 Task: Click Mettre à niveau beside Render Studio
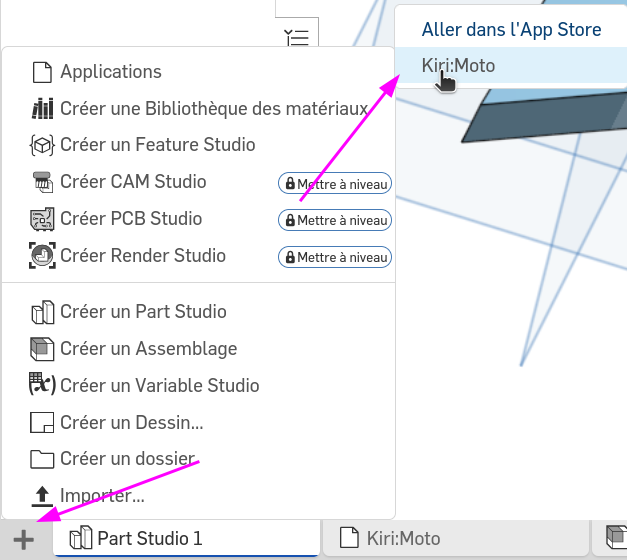point(335,257)
